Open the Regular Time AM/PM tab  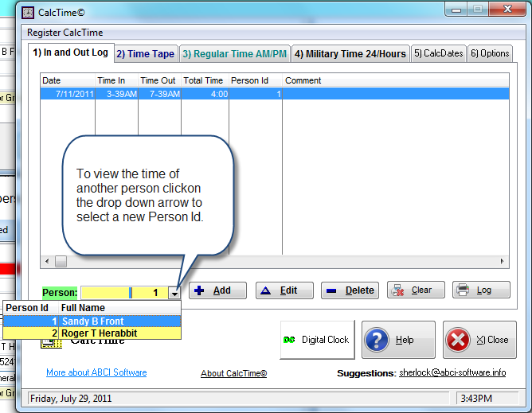click(x=234, y=53)
